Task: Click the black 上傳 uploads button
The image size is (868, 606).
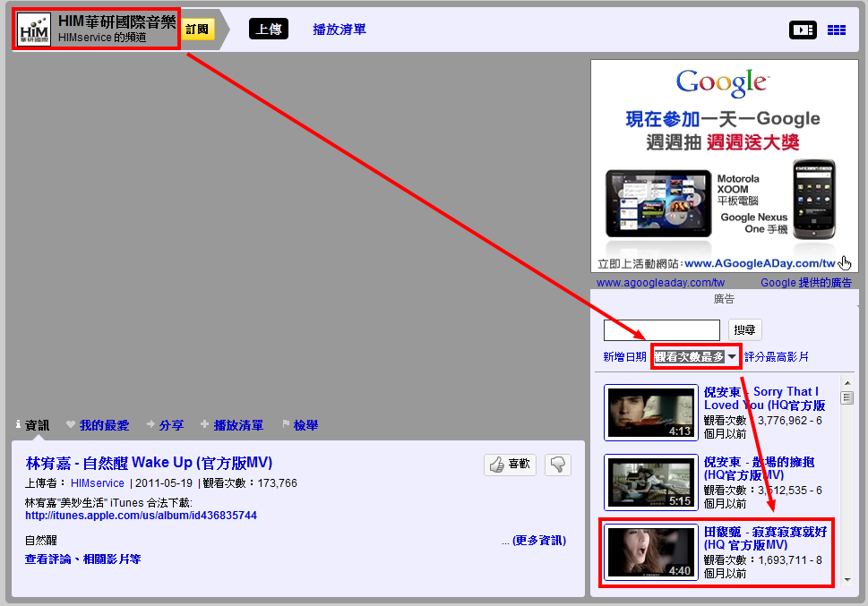Action: point(269,29)
